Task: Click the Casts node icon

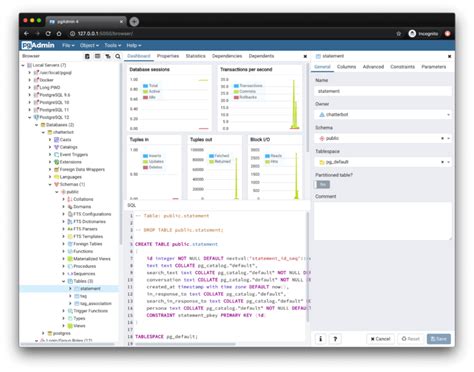Action: 56,140
